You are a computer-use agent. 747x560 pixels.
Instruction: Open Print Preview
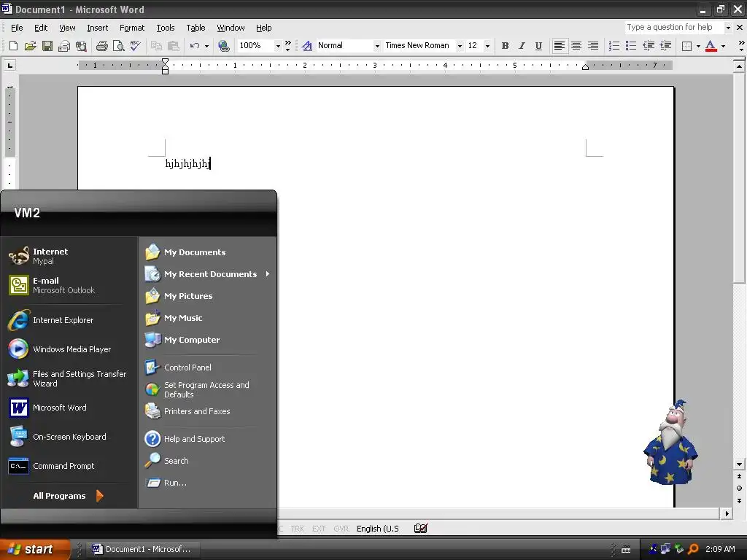coord(118,46)
